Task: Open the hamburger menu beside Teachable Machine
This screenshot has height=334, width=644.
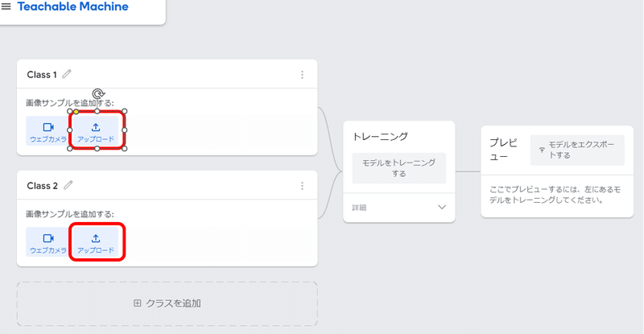Action: click(6, 6)
